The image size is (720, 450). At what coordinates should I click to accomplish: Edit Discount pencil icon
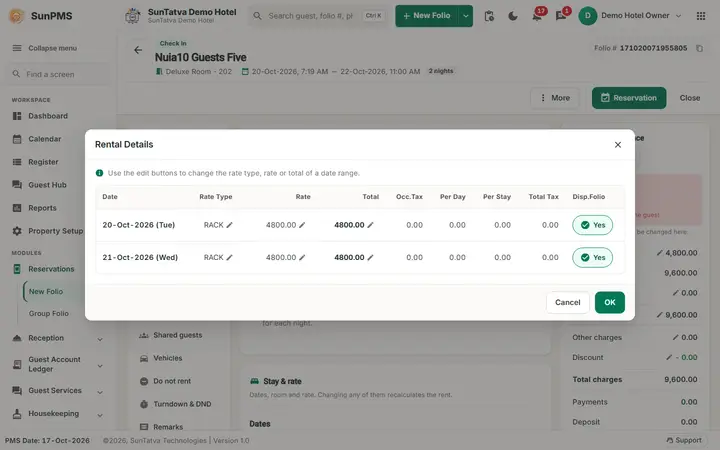pyautogui.click(x=669, y=358)
